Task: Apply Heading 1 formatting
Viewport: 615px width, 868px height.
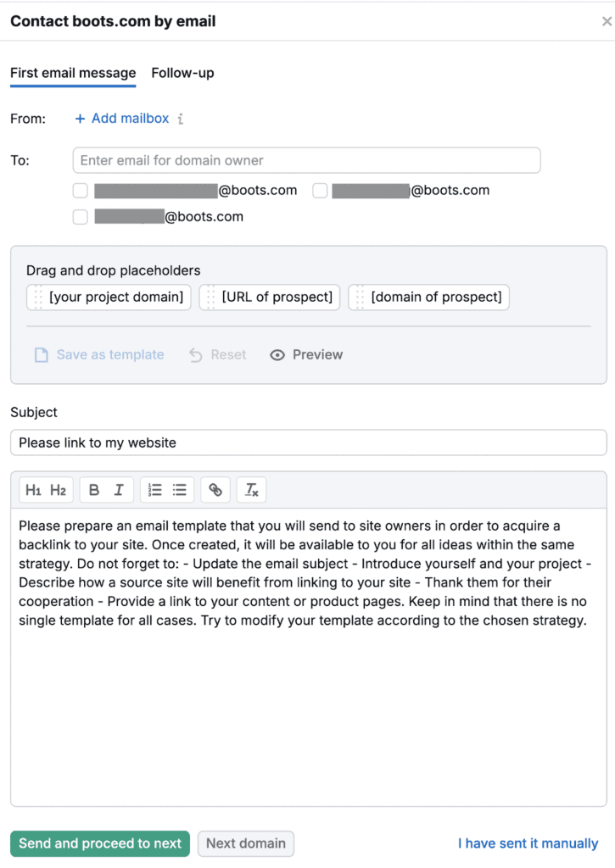Action: tap(33, 490)
